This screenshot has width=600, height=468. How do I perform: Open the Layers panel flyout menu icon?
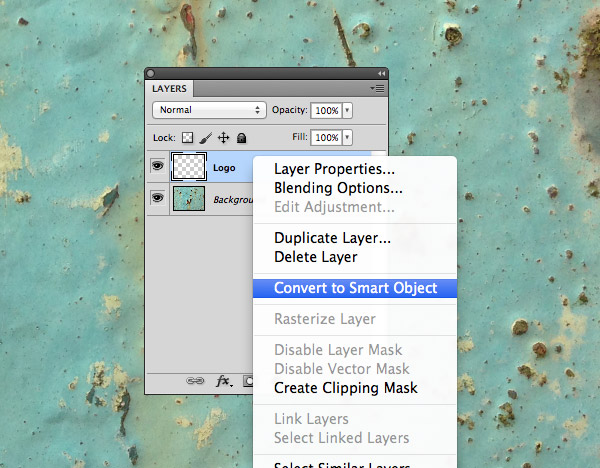pyautogui.click(x=377, y=89)
